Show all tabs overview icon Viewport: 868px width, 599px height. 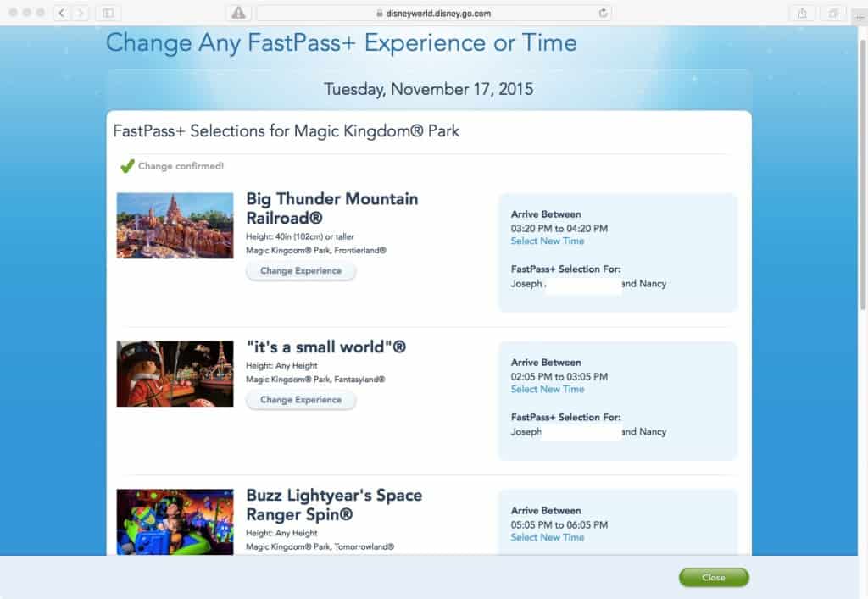833,13
